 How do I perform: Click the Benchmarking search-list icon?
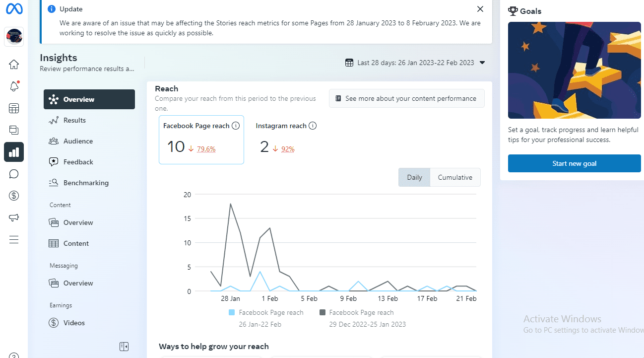pyautogui.click(x=54, y=183)
